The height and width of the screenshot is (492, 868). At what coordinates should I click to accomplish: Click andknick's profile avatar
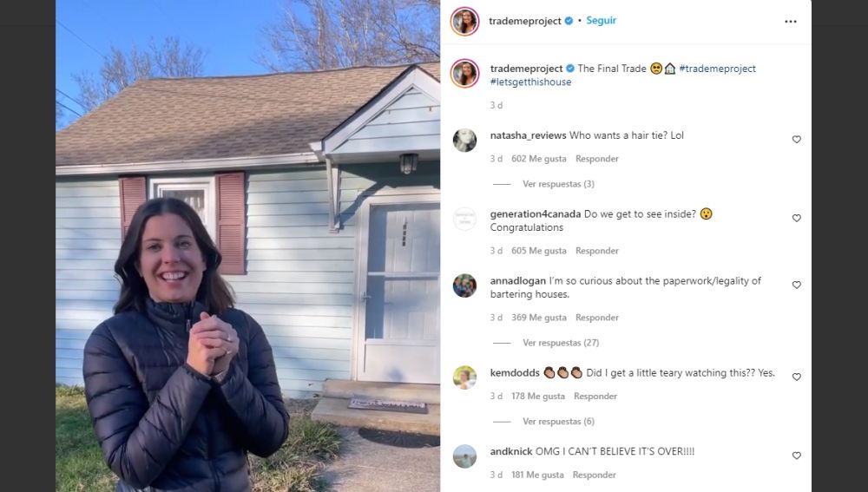[465, 456]
